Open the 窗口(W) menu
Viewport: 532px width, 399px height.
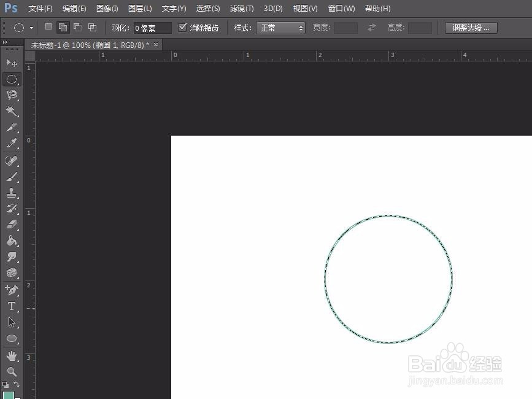[341, 9]
